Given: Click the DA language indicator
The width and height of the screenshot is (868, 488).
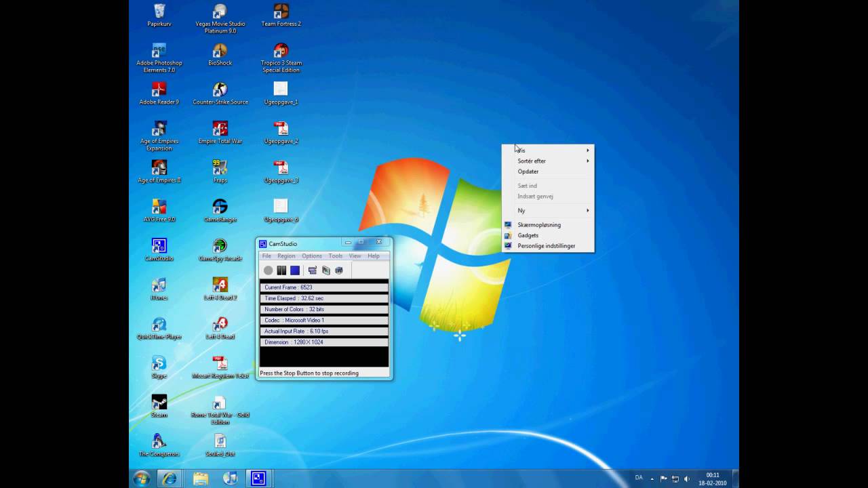Looking at the screenshot, I should tap(639, 478).
